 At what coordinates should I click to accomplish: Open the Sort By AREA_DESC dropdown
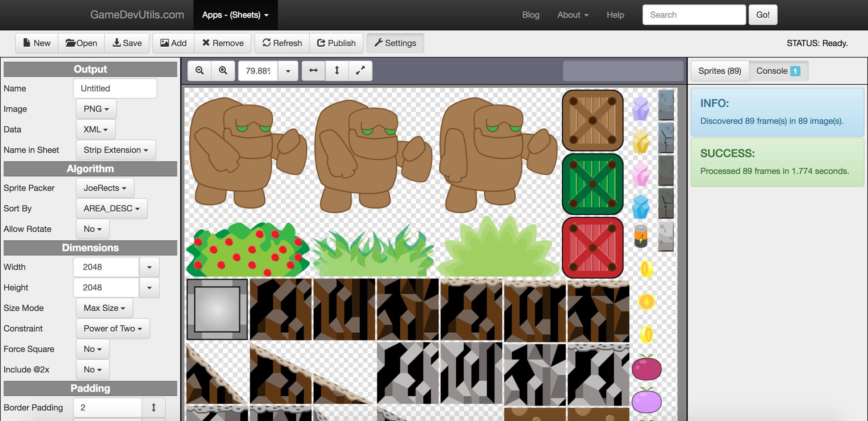111,209
